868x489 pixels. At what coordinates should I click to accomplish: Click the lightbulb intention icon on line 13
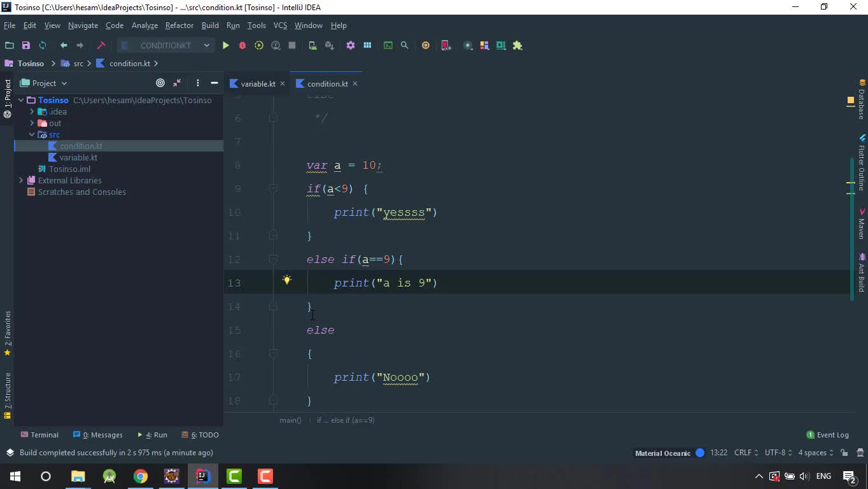[x=287, y=280]
